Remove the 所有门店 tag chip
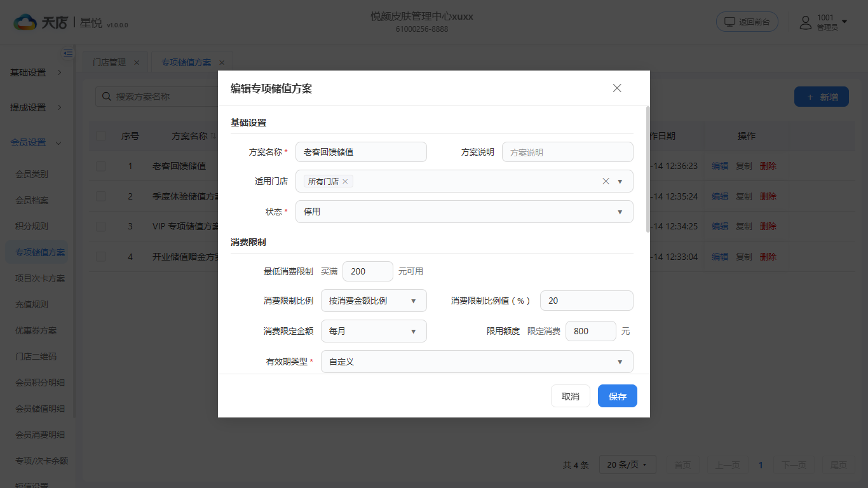Screen dimensions: 868x488 [345, 182]
